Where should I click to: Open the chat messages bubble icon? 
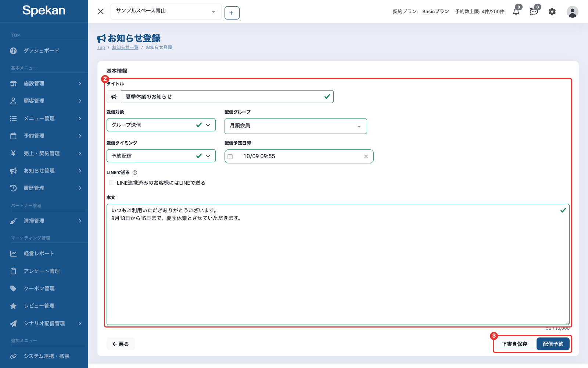(x=534, y=12)
